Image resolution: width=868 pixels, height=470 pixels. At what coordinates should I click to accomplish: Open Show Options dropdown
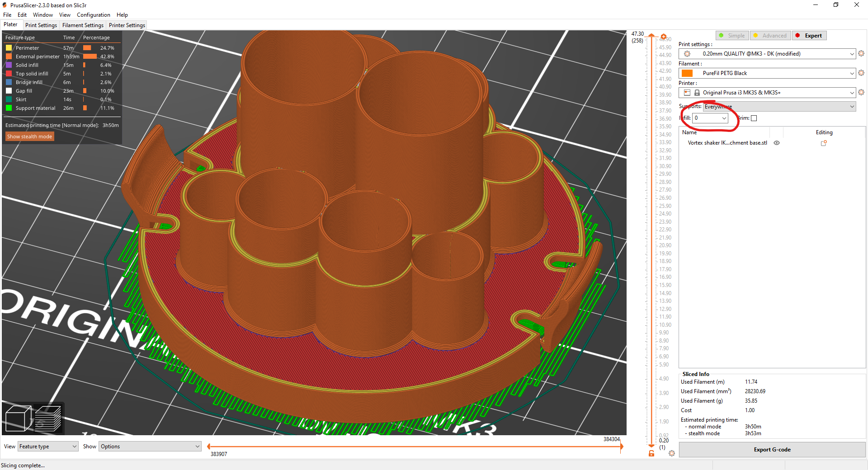pyautogui.click(x=150, y=446)
